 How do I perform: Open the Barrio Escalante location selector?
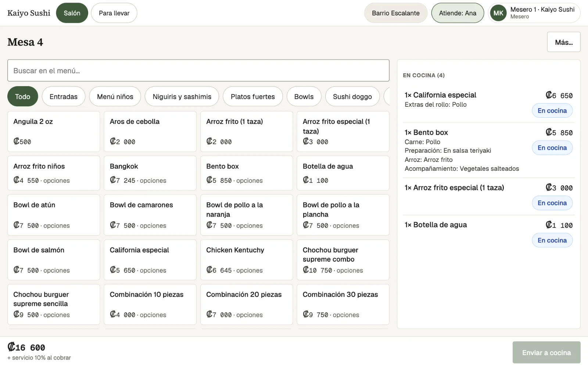pyautogui.click(x=396, y=13)
